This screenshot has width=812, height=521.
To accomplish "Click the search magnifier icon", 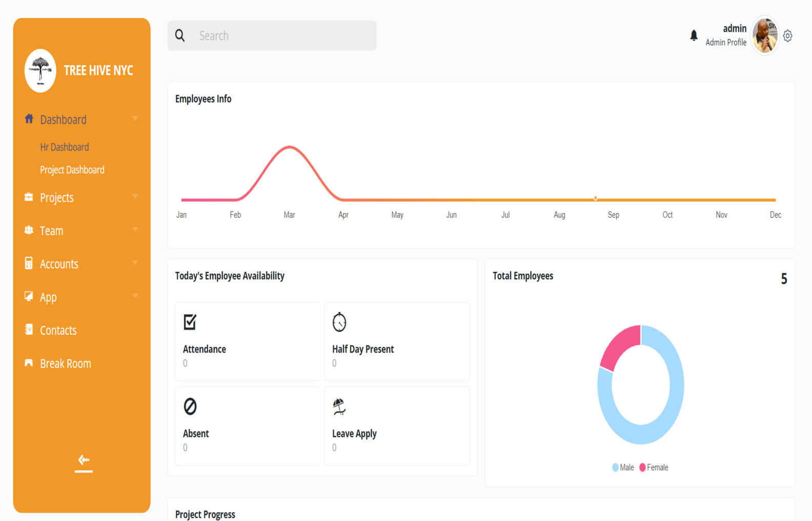I will point(180,35).
